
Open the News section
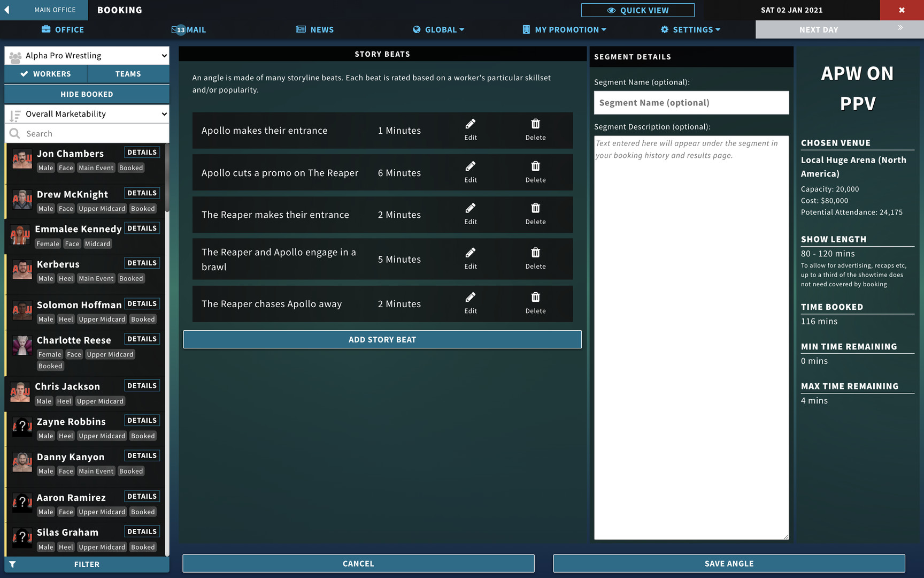point(315,29)
